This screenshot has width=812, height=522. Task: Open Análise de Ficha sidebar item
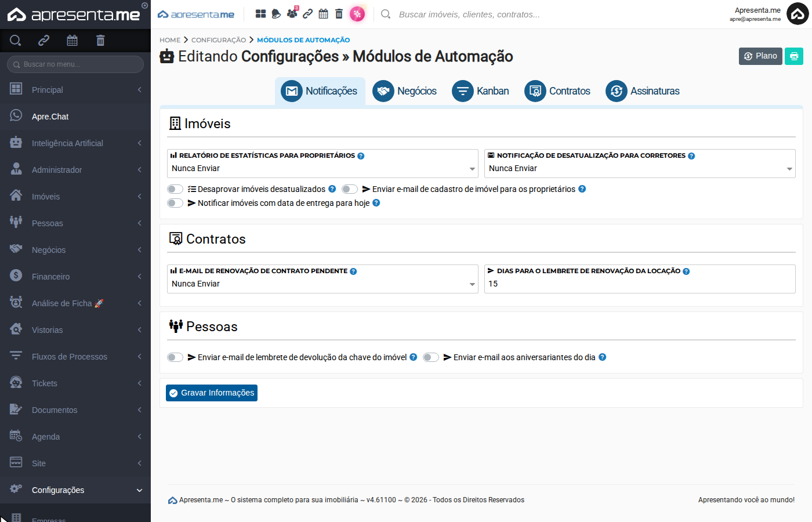pos(75,303)
